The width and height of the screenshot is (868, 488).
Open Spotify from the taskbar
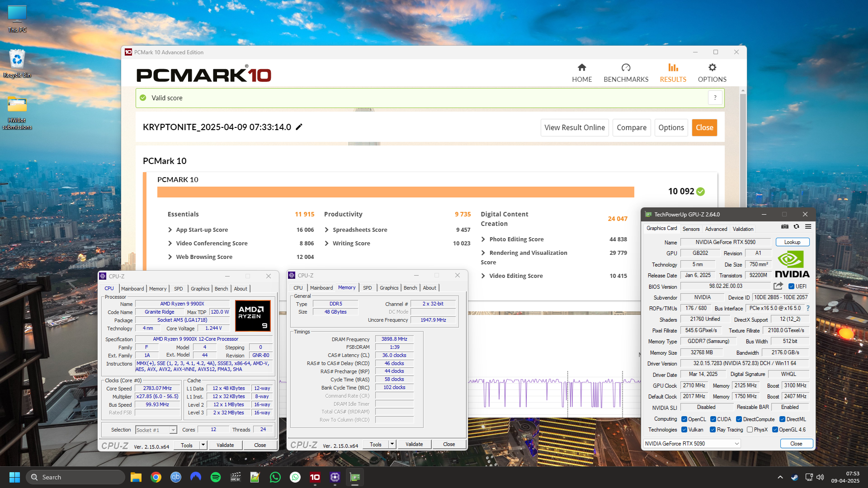coord(216,477)
